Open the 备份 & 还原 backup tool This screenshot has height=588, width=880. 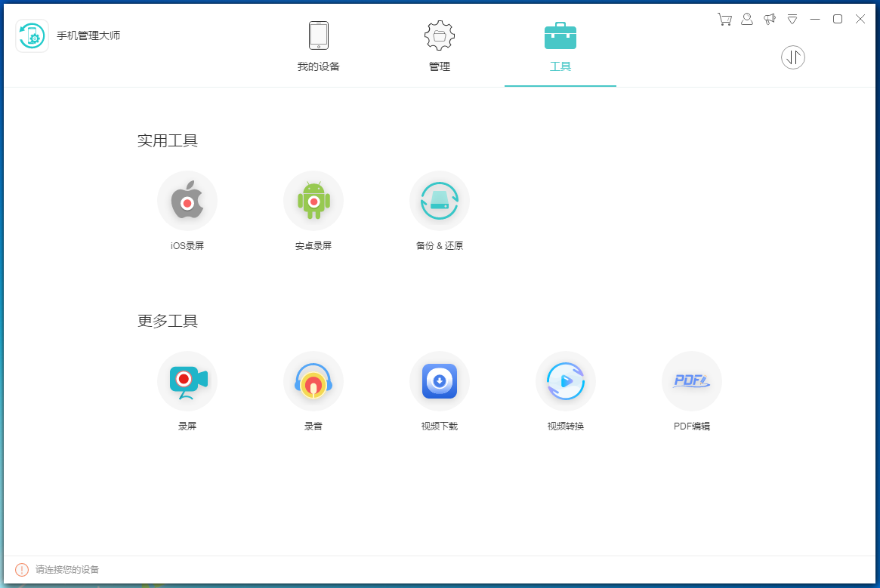440,201
